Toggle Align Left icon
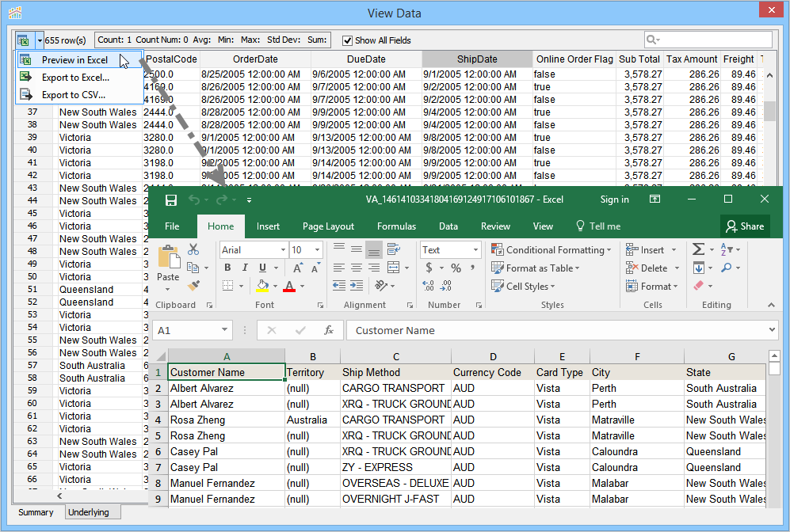790x532 pixels. point(339,268)
